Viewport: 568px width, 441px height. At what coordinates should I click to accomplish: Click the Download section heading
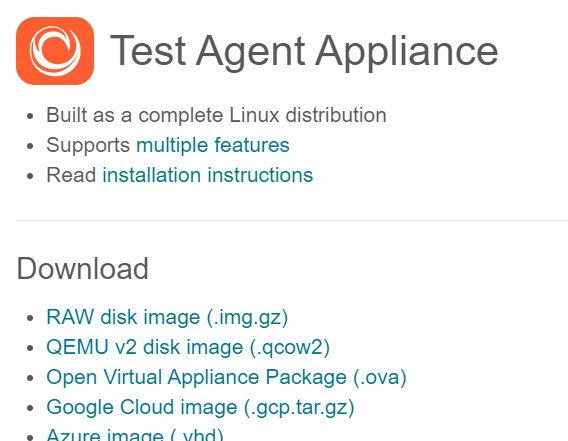click(83, 269)
